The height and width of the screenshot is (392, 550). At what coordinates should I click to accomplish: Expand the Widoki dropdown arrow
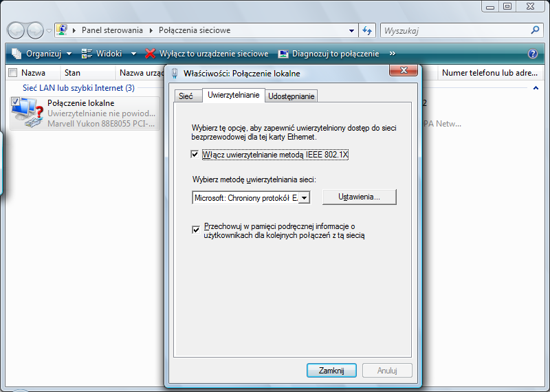[133, 54]
